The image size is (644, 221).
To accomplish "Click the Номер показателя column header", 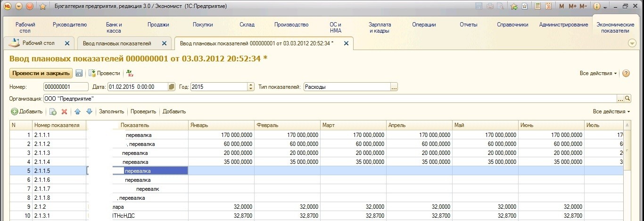I will tap(59, 125).
